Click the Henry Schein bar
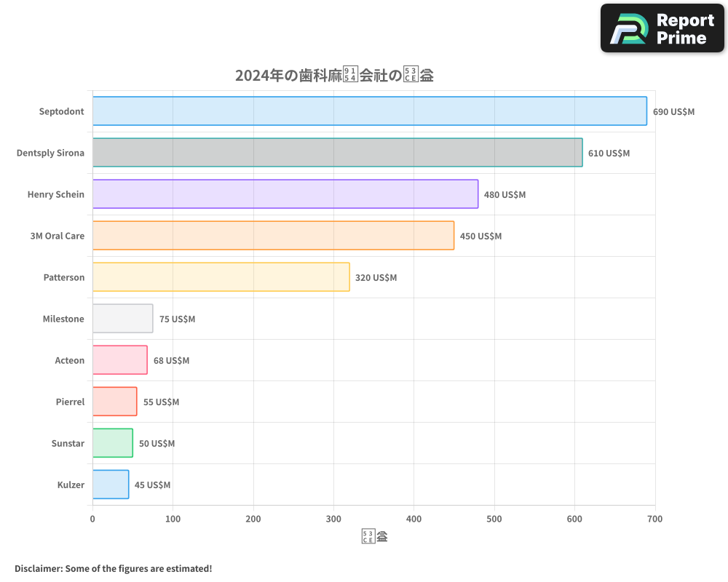This screenshot has height=582, width=728. tap(284, 194)
